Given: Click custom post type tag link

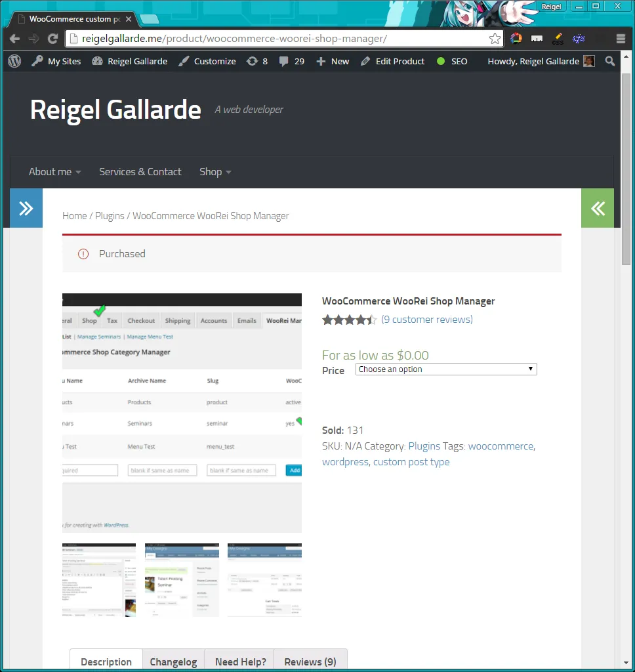Looking at the screenshot, I should (411, 462).
